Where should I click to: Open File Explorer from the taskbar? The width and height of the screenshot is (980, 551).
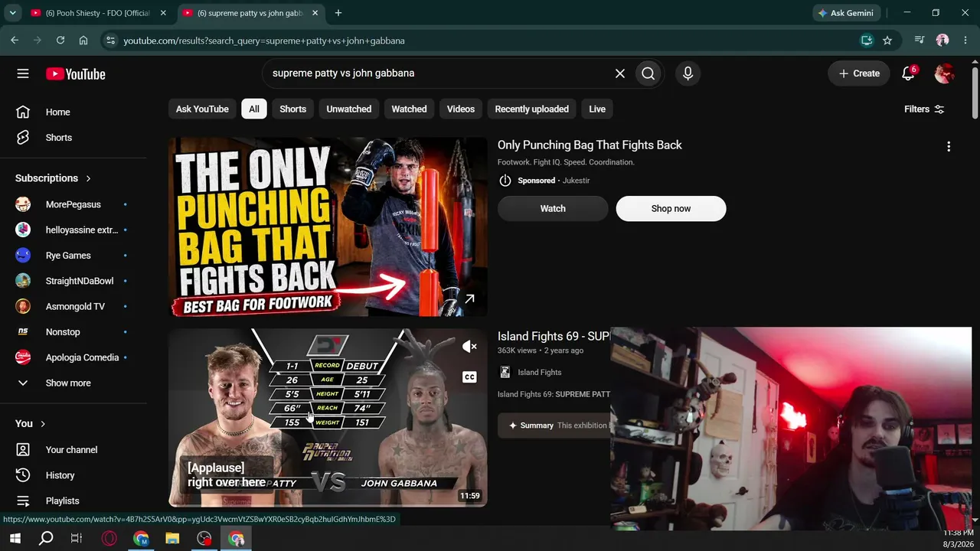(172, 539)
